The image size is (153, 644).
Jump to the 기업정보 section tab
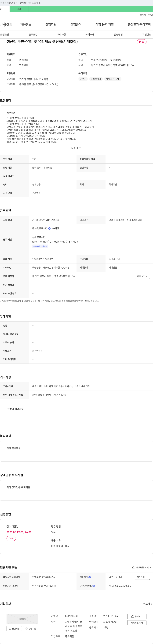(x=147, y=35)
